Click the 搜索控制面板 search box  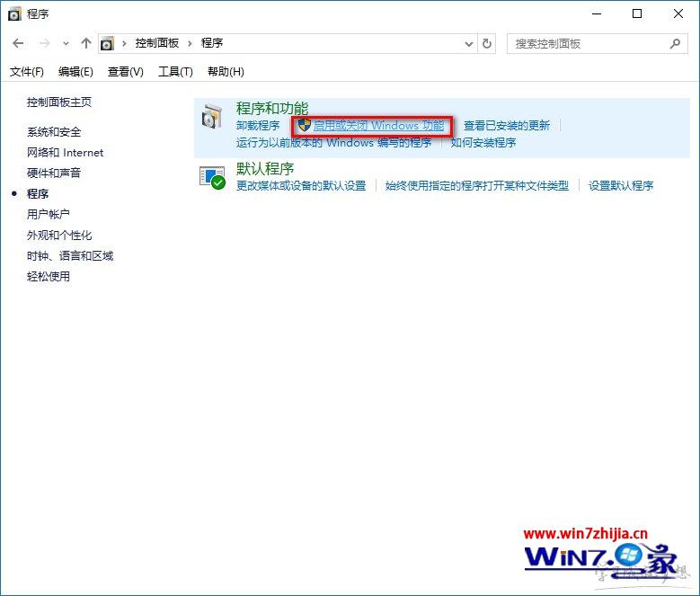[597, 44]
